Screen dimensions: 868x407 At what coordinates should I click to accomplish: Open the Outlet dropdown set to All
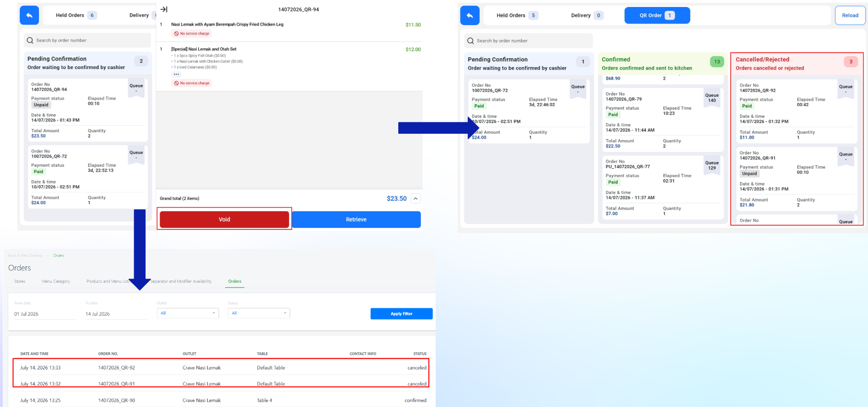tap(188, 313)
